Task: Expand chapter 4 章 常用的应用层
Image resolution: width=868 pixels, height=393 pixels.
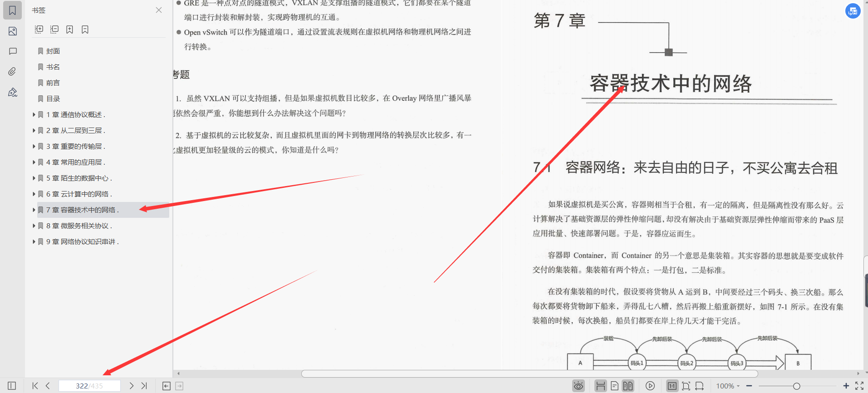Action: (x=34, y=162)
